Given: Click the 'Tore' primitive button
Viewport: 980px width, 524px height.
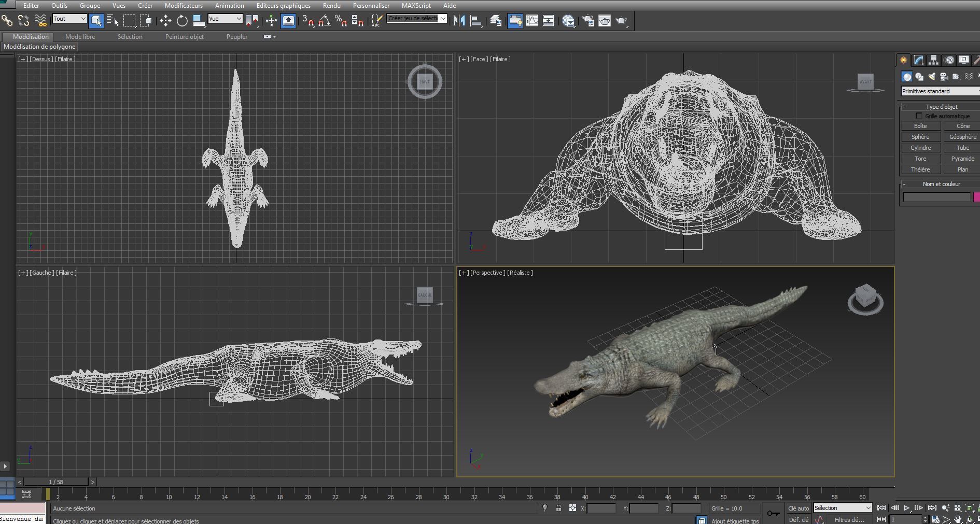Looking at the screenshot, I should (x=920, y=159).
